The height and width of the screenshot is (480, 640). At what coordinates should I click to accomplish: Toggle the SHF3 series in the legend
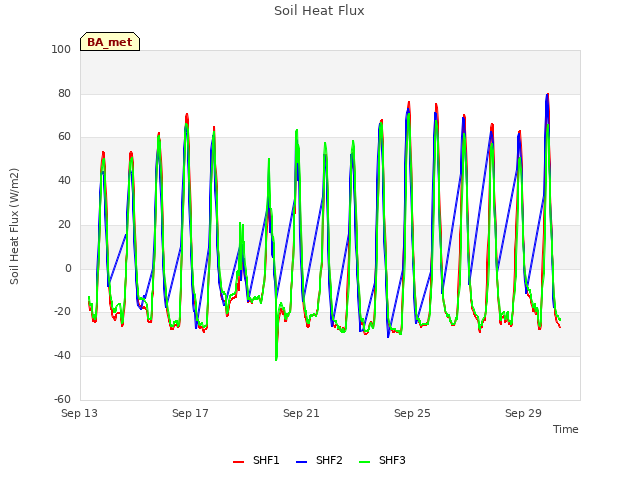tap(382, 460)
